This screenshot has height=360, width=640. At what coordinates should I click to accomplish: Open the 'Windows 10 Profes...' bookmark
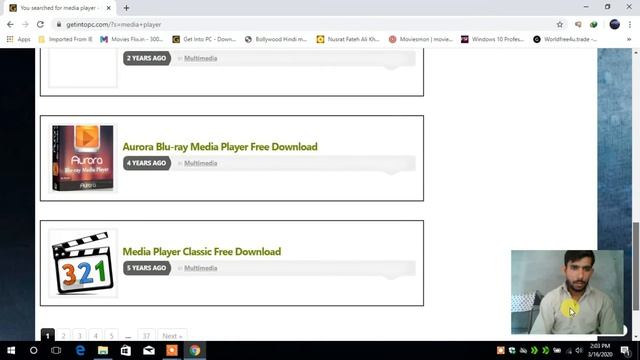click(493, 39)
